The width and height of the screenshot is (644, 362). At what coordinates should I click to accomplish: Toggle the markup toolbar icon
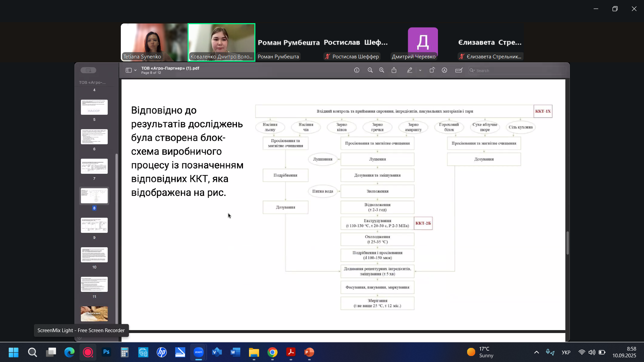tap(444, 70)
